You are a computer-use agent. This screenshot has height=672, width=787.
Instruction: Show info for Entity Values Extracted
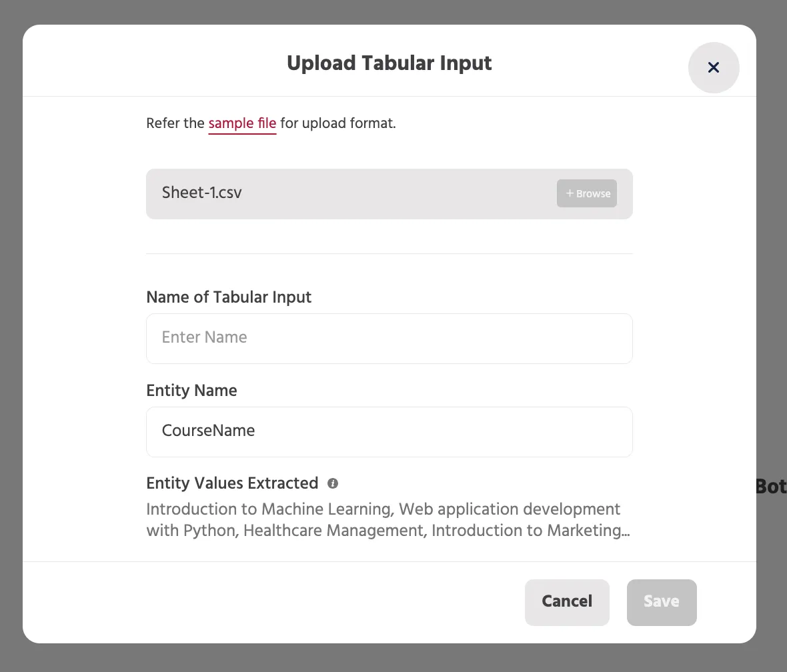coord(333,483)
